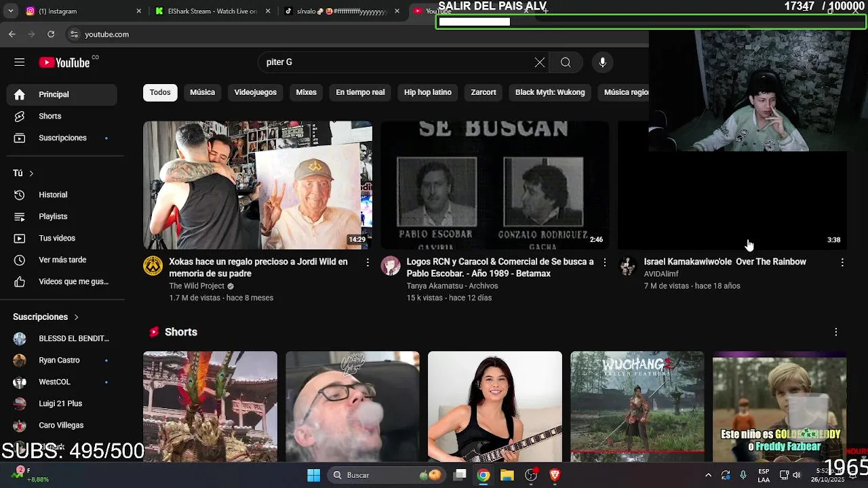Open Playlists in sidebar
868x488 pixels.
click(62, 216)
